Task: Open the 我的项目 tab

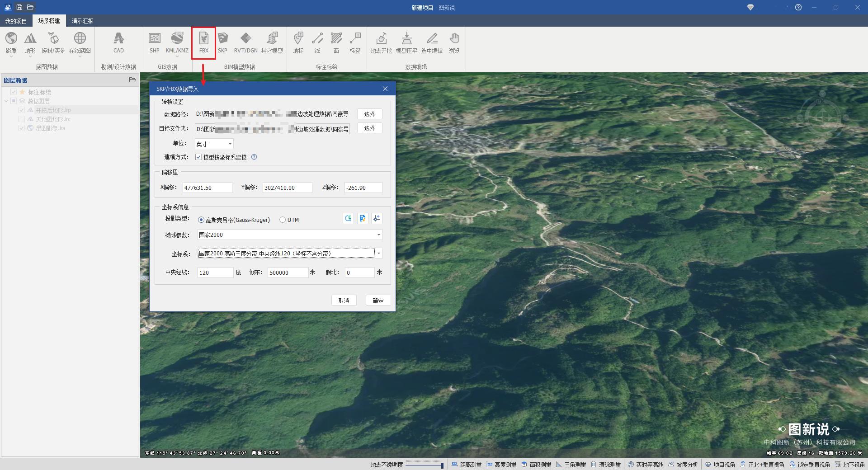Action: point(16,21)
